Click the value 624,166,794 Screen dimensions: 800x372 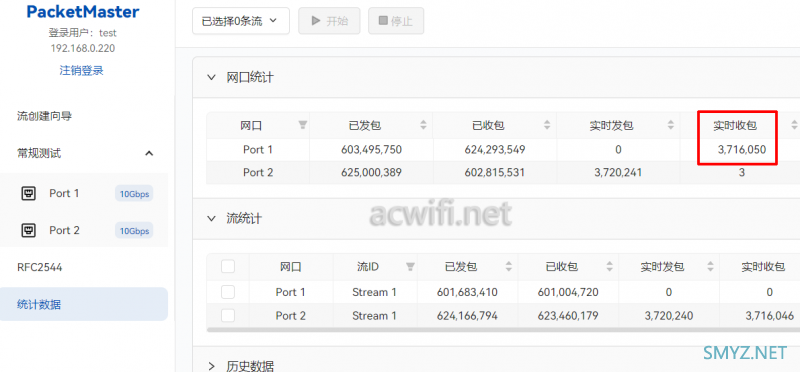[467, 316]
